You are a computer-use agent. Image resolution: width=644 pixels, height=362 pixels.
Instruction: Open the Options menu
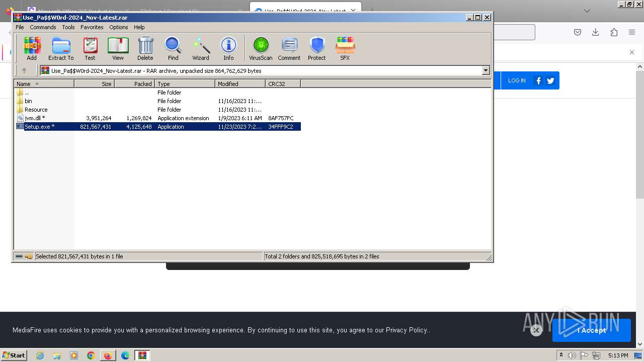119,27
